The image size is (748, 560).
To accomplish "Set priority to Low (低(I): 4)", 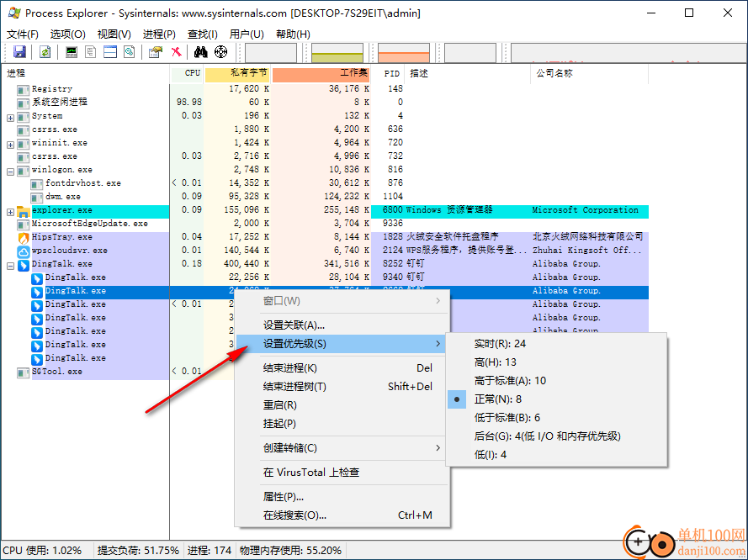I will (x=556, y=455).
